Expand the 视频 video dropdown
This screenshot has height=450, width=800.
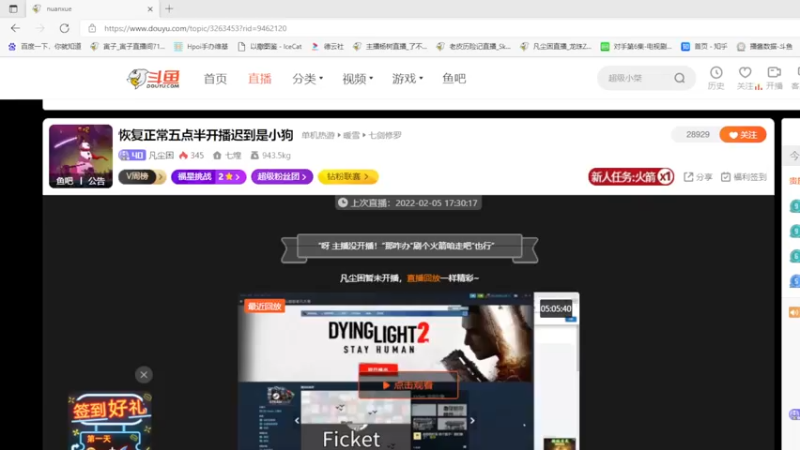tap(357, 79)
